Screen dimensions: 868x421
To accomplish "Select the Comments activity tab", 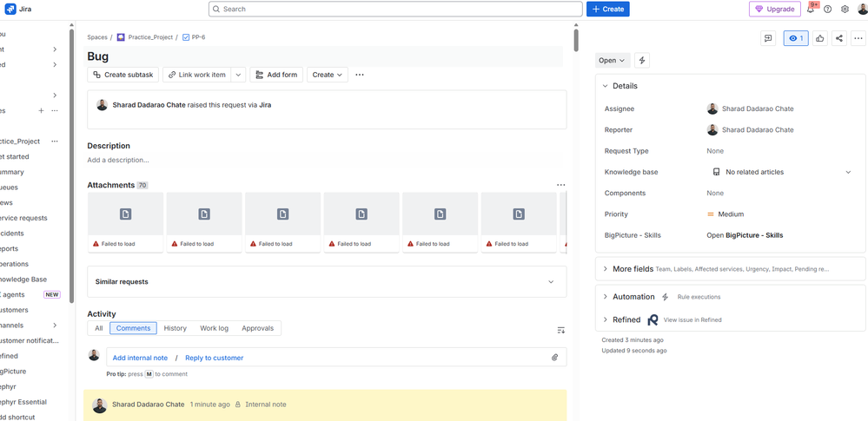I will click(x=134, y=328).
